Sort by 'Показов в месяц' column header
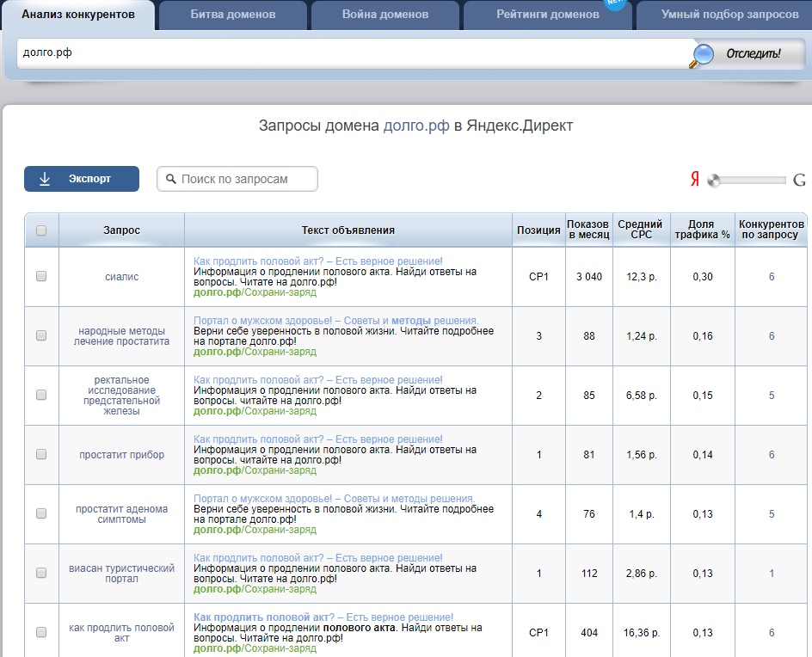The width and height of the screenshot is (812, 657). coord(588,230)
